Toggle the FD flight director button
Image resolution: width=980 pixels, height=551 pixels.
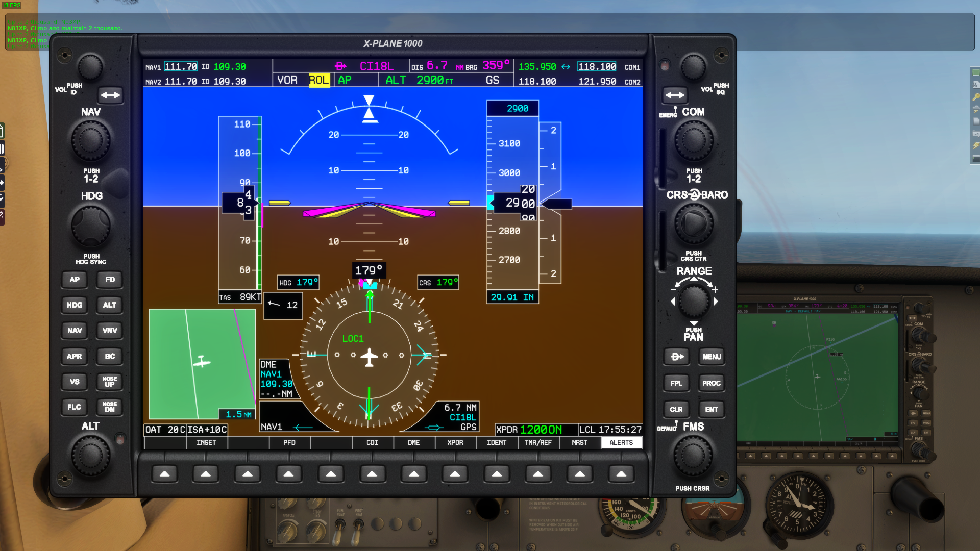coord(110,280)
